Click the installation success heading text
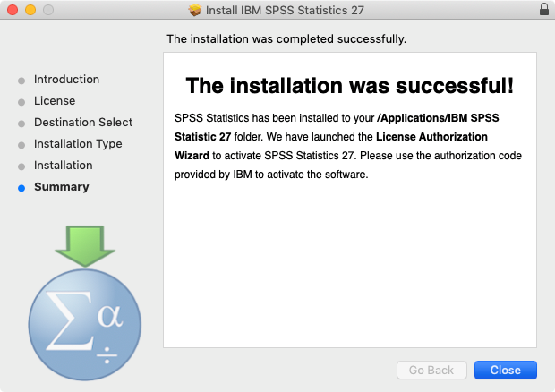The image size is (555, 392). coord(350,86)
